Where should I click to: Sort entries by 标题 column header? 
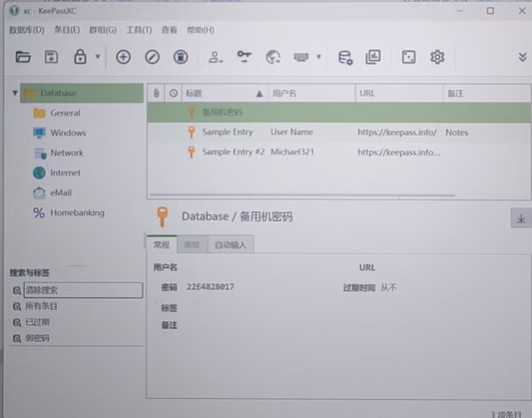click(226, 93)
